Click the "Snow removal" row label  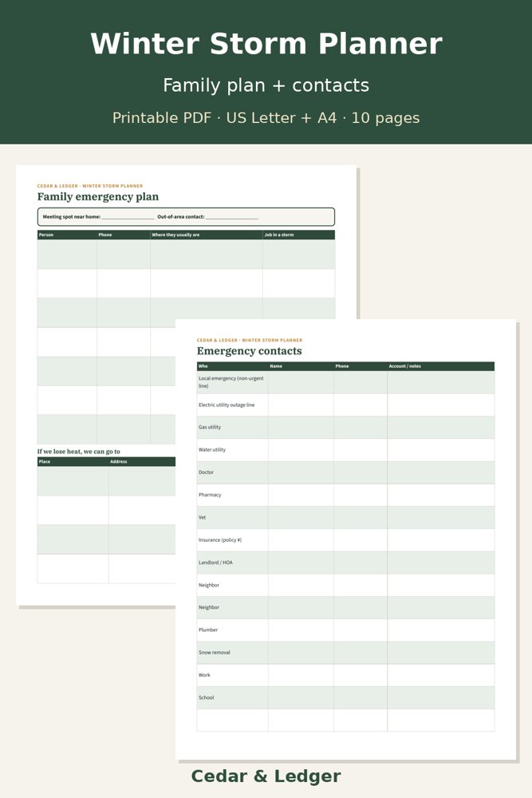click(x=214, y=653)
